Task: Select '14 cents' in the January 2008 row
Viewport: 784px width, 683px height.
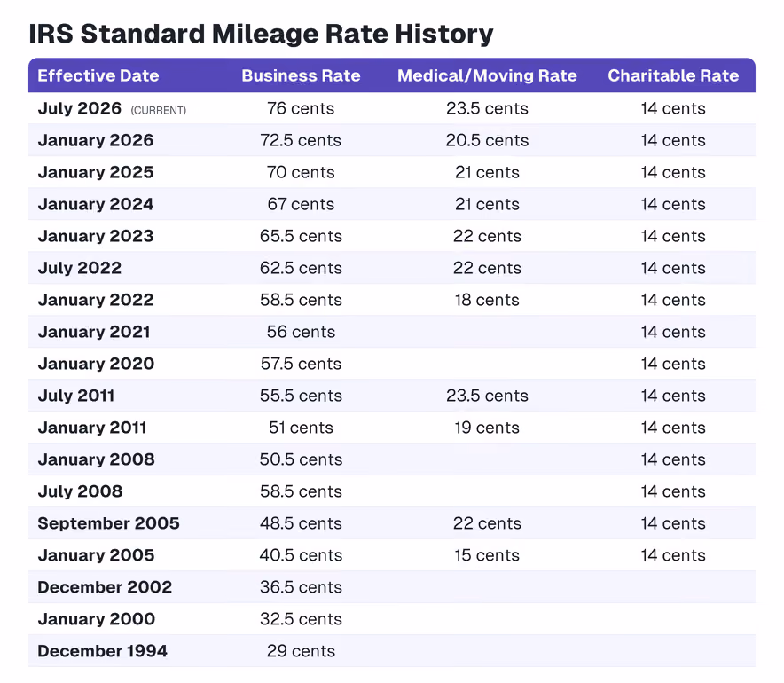Action: (673, 460)
